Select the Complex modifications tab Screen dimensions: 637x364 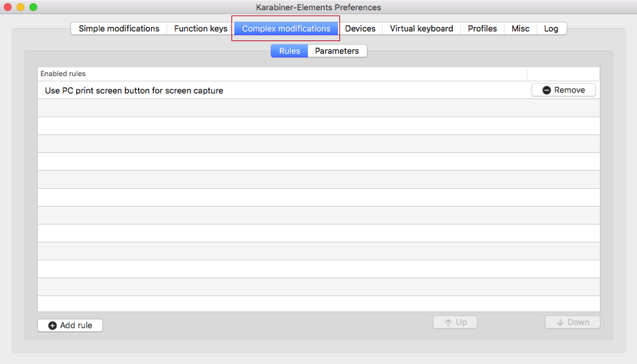coord(286,28)
